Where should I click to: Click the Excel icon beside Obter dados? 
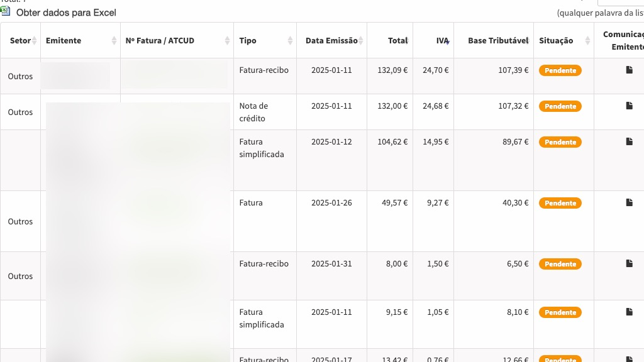[6, 11]
